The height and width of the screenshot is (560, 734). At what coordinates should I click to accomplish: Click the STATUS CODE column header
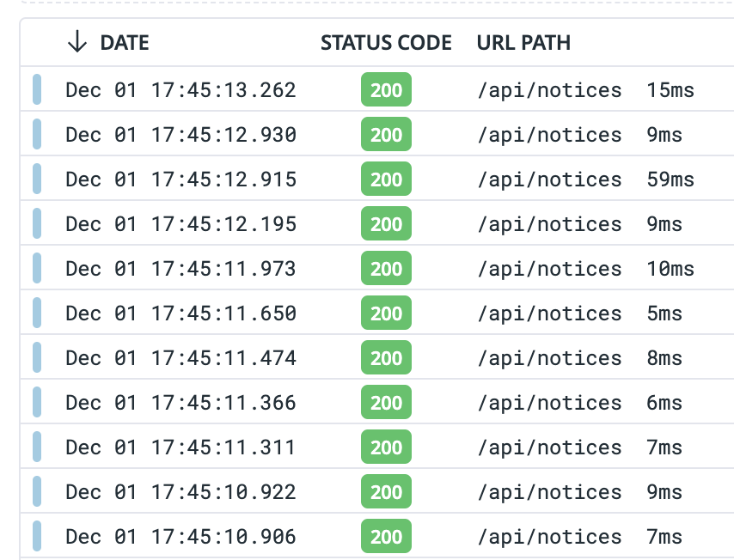click(386, 43)
